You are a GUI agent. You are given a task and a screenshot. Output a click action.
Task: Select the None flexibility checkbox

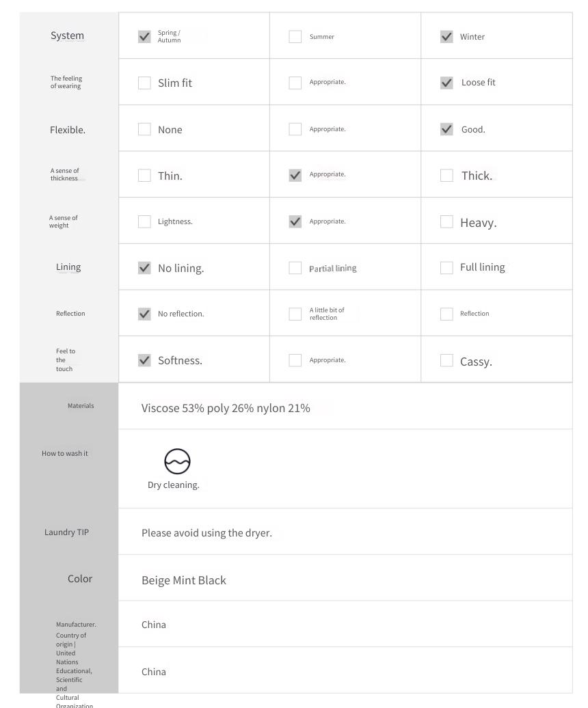click(x=144, y=129)
